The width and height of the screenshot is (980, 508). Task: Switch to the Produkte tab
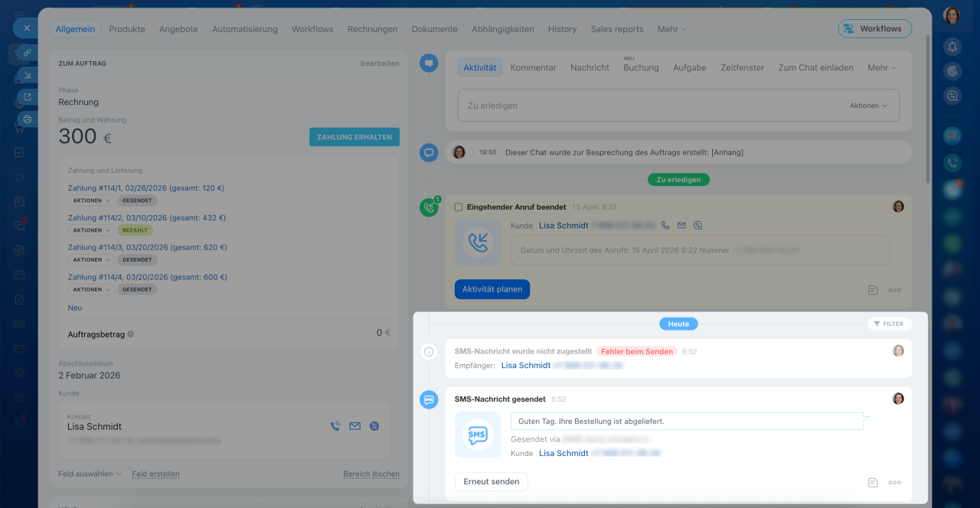point(127,29)
